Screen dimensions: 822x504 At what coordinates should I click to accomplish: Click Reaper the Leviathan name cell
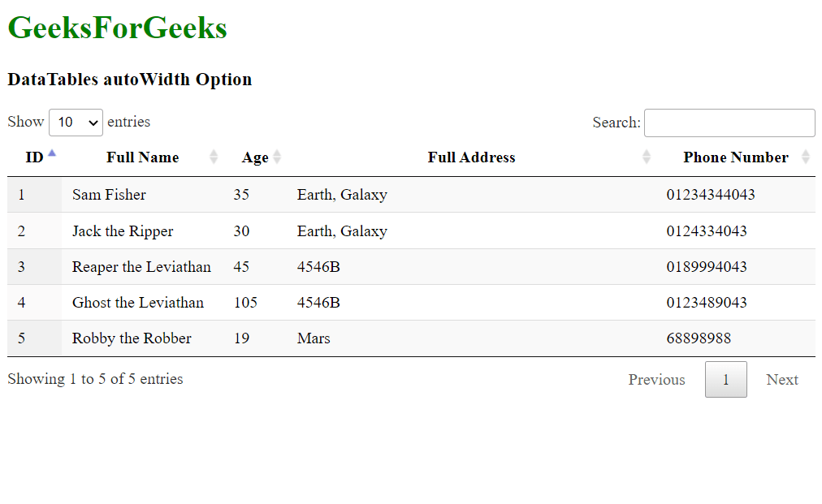coord(141,267)
